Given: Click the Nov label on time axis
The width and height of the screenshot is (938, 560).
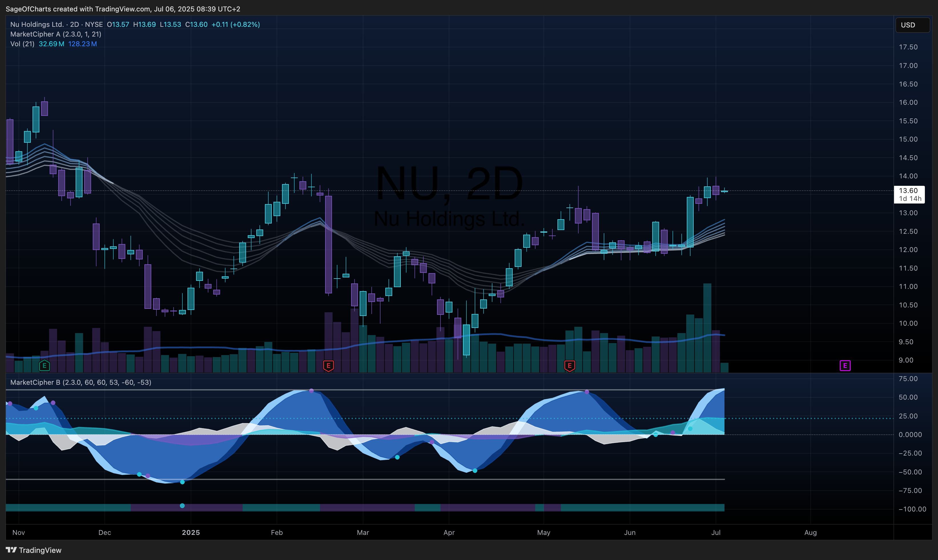Looking at the screenshot, I should pos(19,532).
